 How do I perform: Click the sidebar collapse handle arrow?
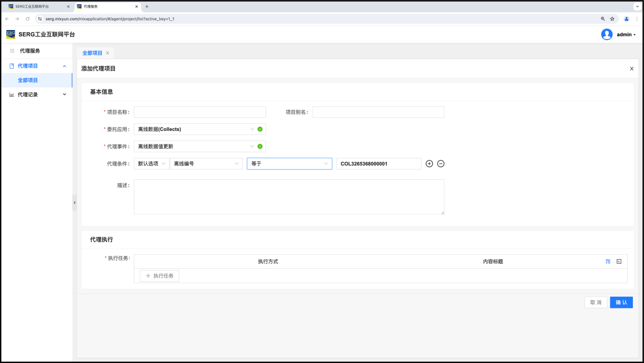(74, 203)
